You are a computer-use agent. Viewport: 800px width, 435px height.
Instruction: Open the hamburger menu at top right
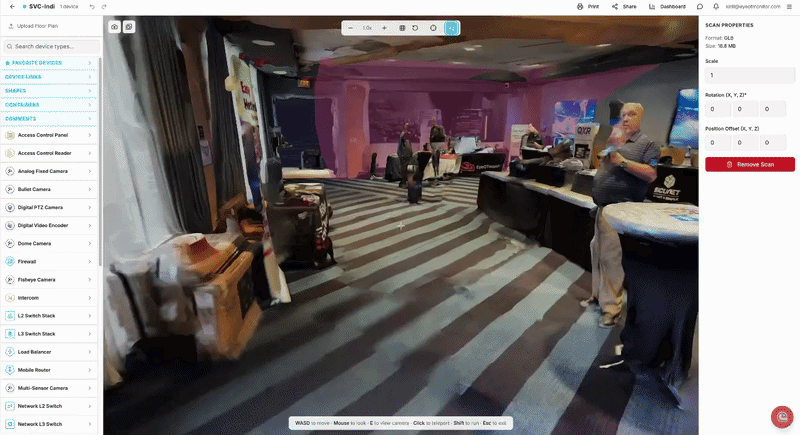789,7
